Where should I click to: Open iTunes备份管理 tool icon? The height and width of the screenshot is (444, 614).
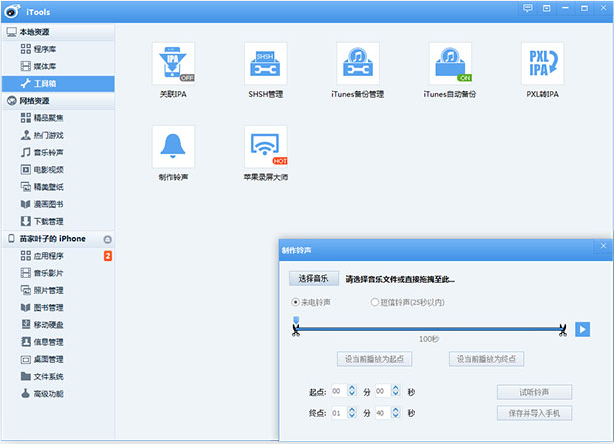tap(358, 64)
